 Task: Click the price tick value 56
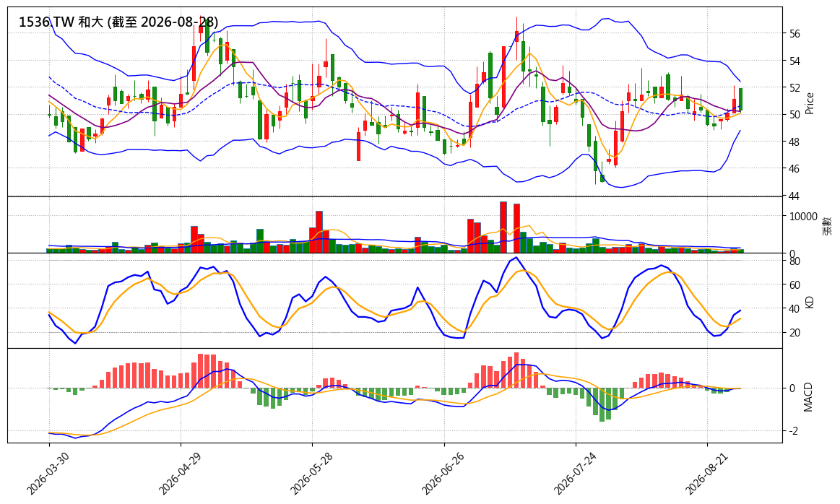point(794,34)
